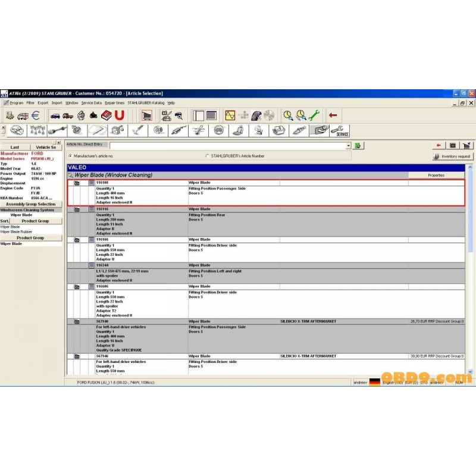Select the car body assembly group icon
Screen dimensions: 476x476
(17, 131)
